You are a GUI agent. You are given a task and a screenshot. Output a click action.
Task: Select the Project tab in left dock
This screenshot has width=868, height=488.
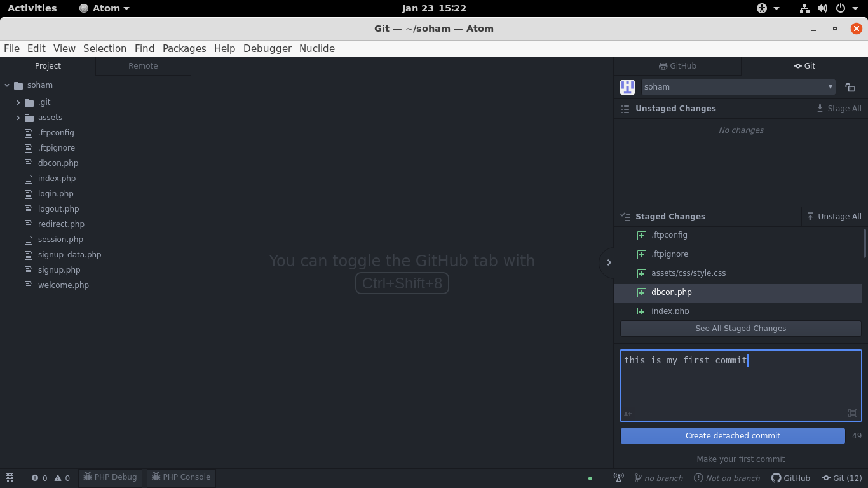(48, 66)
